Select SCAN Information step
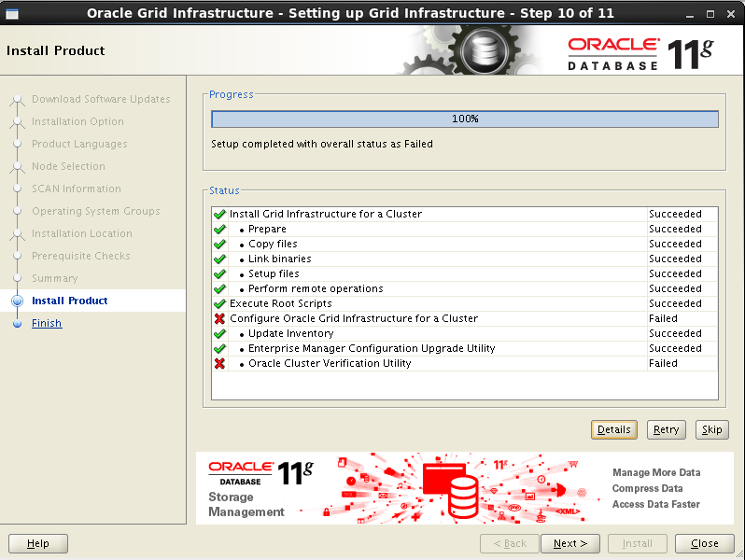Viewport: 745px width, 560px height. tap(76, 189)
